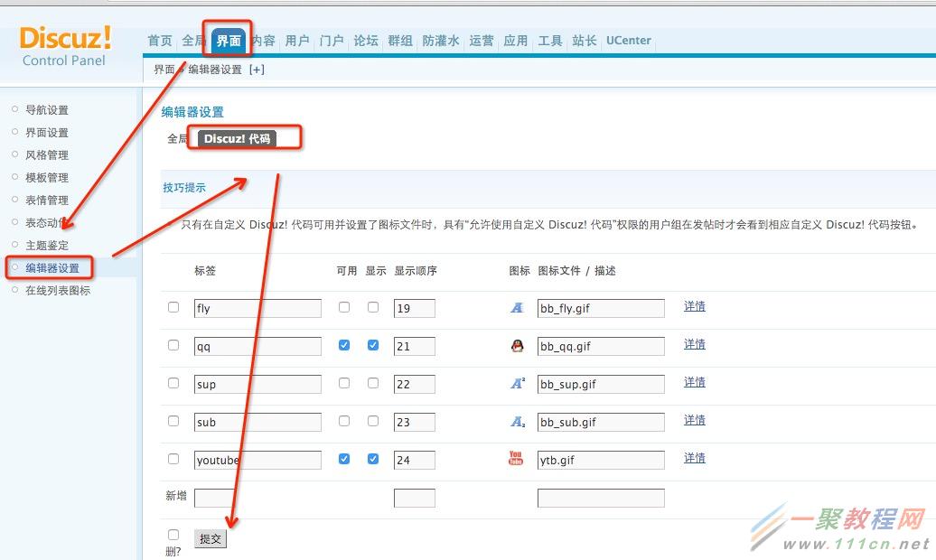Click the [+] link beside breadcrumb

tap(257, 70)
